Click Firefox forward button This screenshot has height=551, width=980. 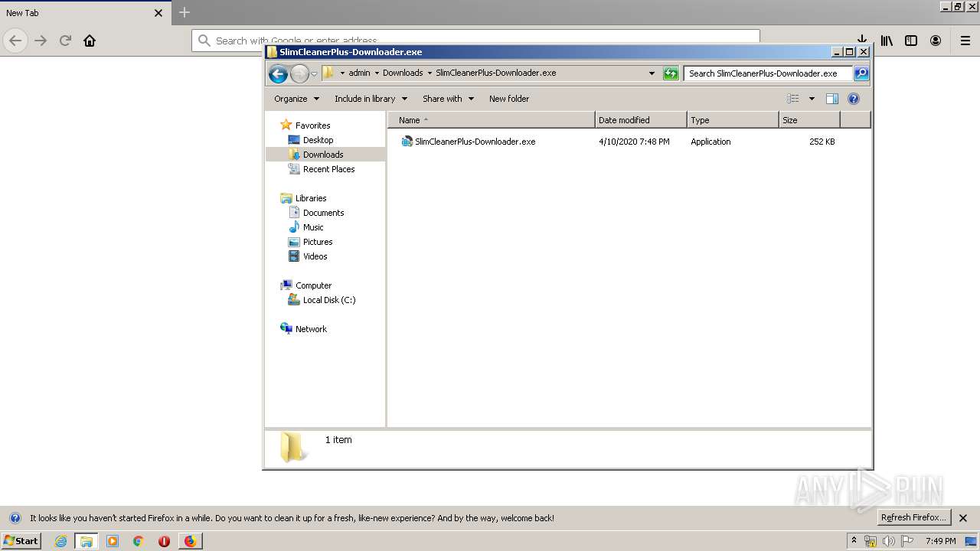(41, 41)
